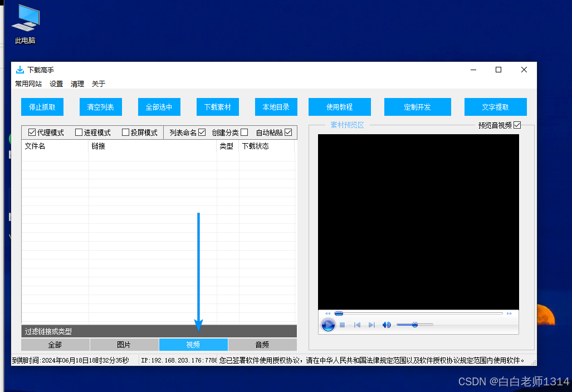Click the fast-forward arrows on the seek bar
The image size is (572, 392).
coord(509,313)
